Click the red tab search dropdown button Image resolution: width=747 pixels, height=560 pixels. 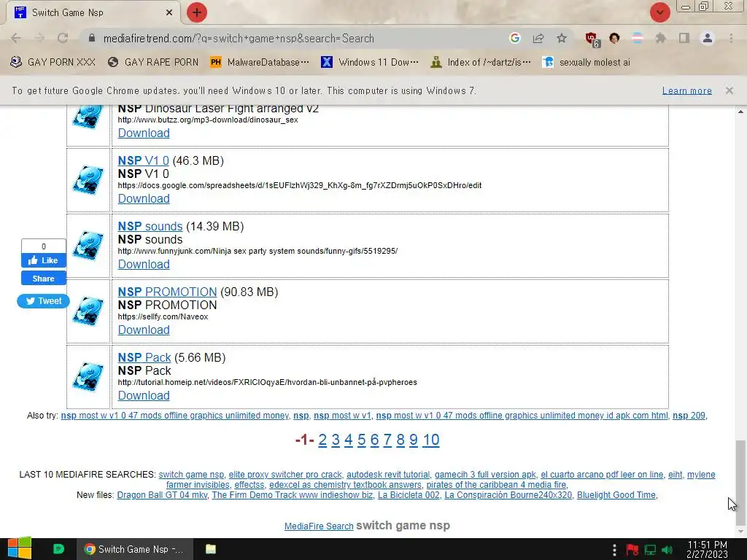pos(659,12)
